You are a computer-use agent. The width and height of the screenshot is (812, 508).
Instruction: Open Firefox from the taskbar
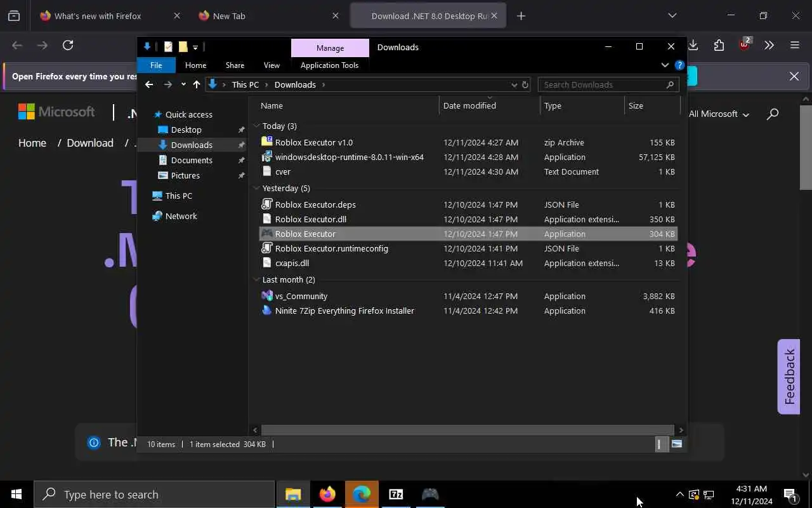click(x=327, y=494)
